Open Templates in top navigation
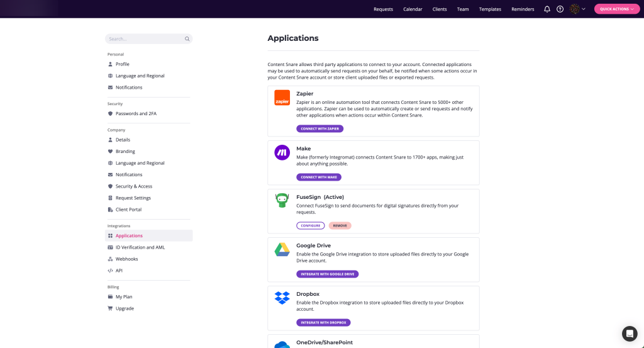This screenshot has height=348, width=644. tap(490, 9)
